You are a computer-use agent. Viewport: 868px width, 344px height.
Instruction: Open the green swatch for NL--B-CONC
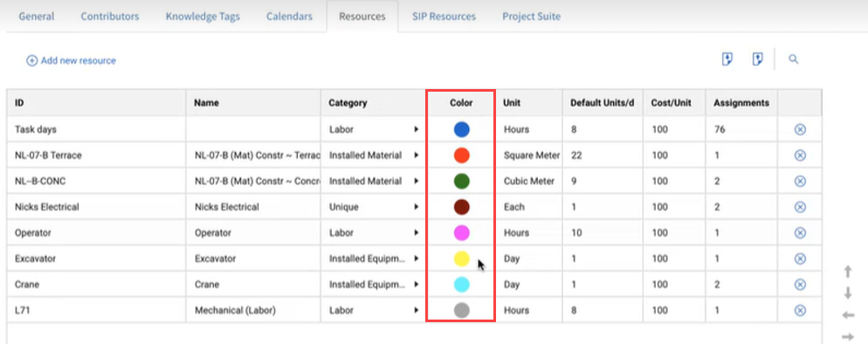click(462, 181)
